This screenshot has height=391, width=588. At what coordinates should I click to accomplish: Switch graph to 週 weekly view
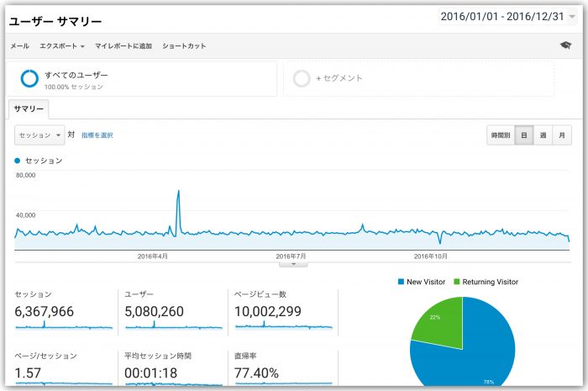(543, 135)
